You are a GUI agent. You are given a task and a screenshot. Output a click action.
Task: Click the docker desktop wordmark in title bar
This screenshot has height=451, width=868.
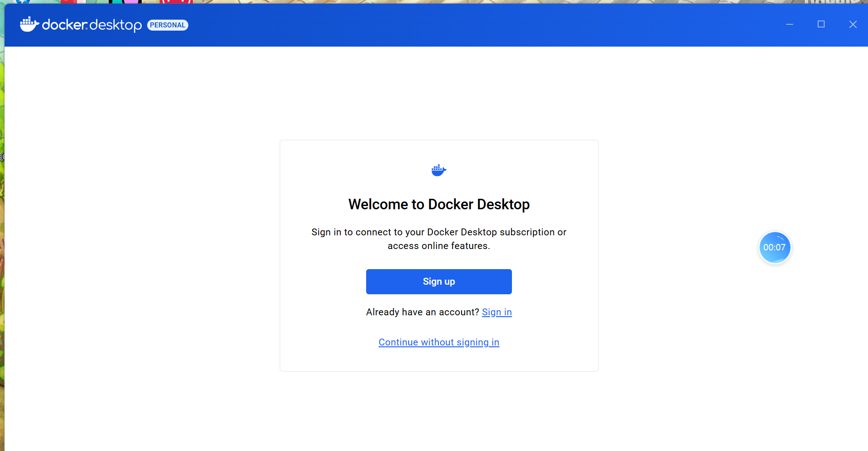[92, 25]
